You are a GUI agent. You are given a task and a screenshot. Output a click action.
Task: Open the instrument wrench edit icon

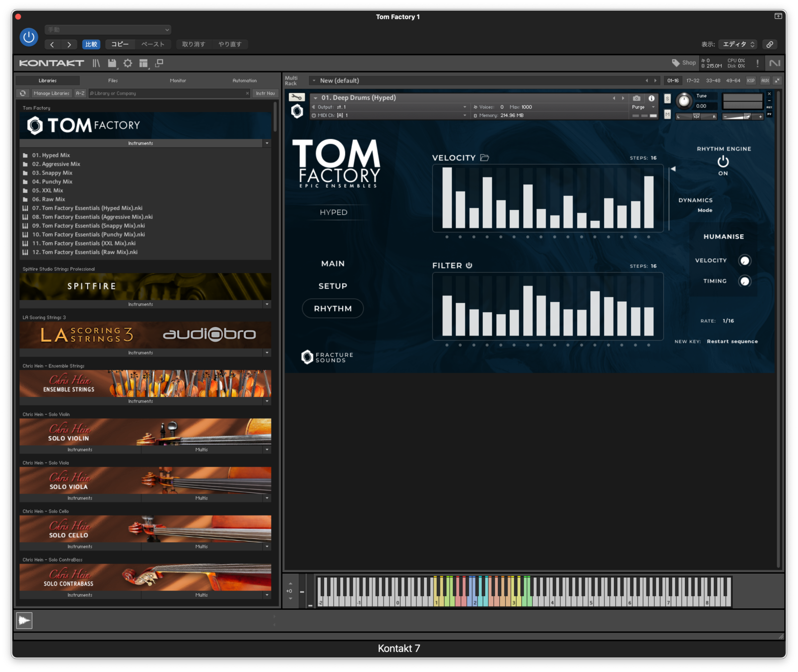(x=296, y=98)
